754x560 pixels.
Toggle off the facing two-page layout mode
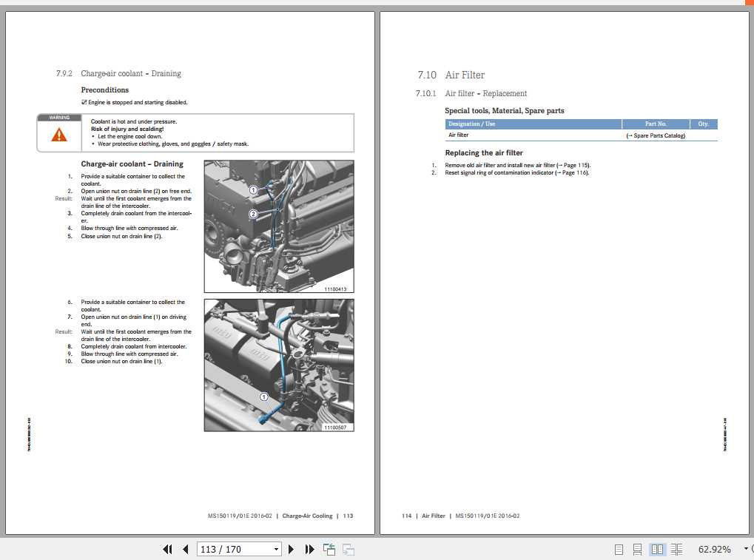click(657, 549)
